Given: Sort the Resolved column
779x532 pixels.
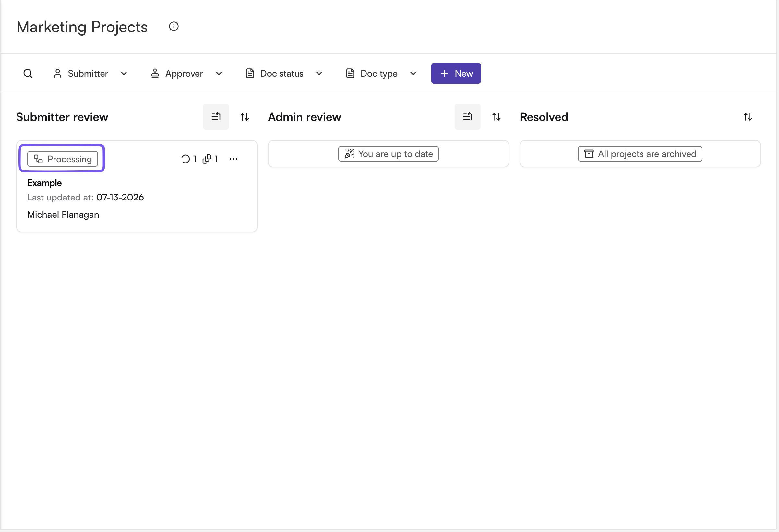Looking at the screenshot, I should pos(748,117).
